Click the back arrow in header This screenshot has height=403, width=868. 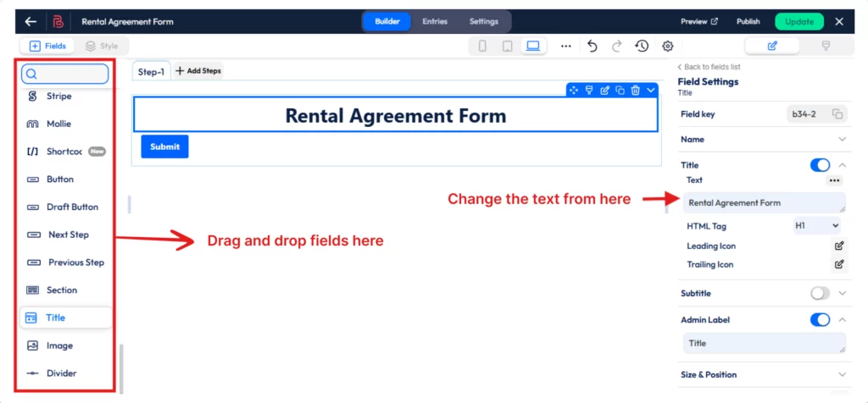(31, 21)
